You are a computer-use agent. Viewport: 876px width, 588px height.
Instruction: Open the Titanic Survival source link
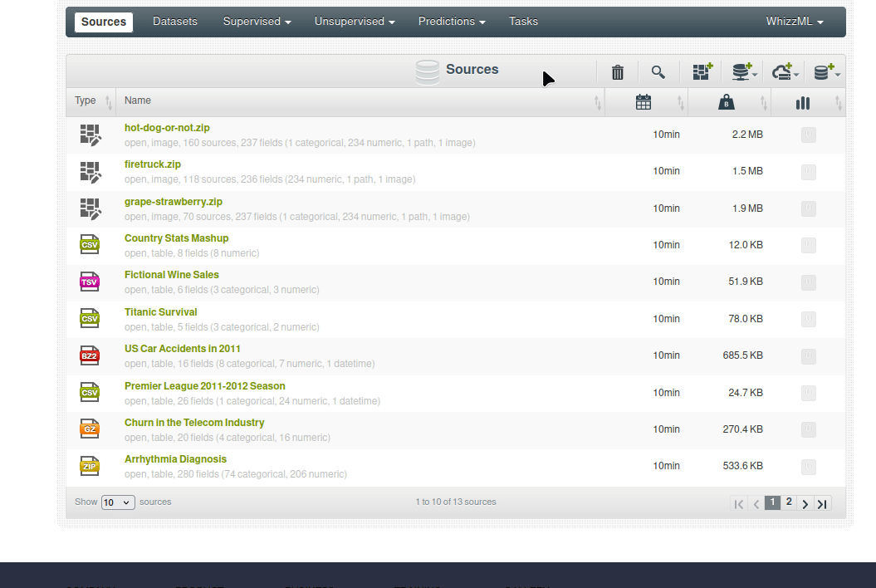pos(161,312)
